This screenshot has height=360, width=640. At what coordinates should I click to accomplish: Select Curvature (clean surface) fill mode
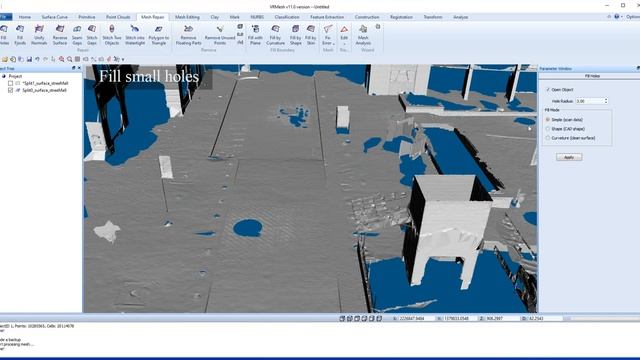pyautogui.click(x=548, y=138)
